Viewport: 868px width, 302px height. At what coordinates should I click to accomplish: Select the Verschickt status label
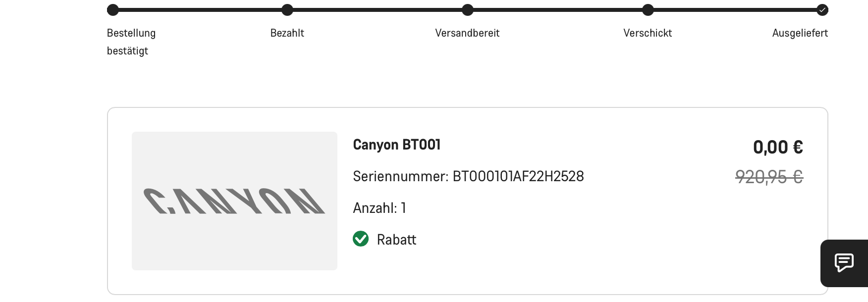[648, 33]
